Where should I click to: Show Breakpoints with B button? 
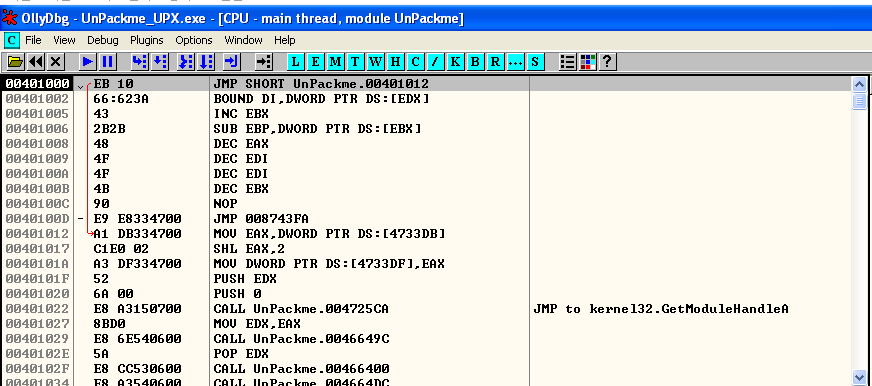click(x=475, y=62)
